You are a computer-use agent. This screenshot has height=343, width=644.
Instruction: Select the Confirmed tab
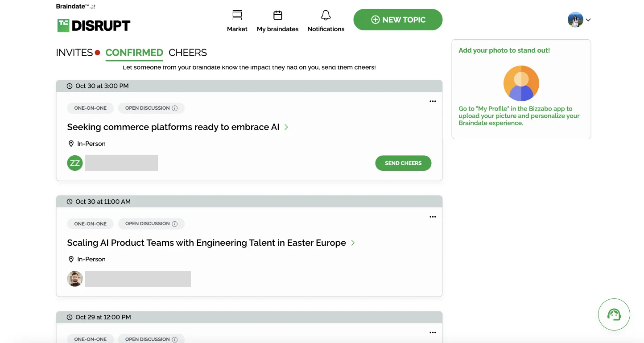point(134,53)
